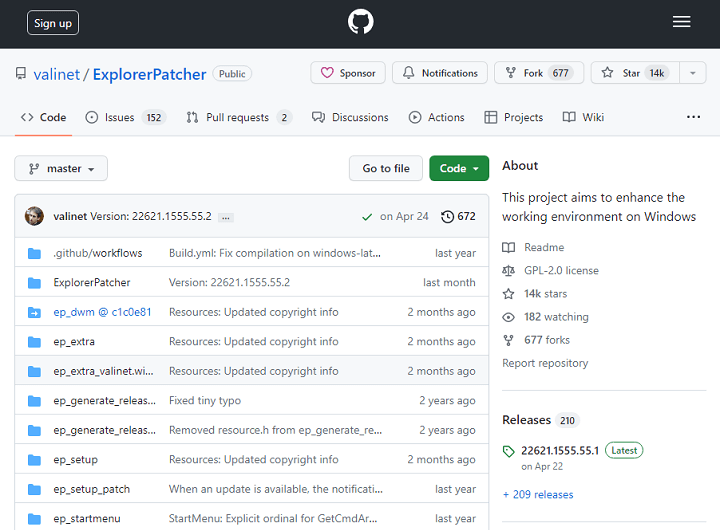Click submodule icon beside ep_dwm

(x=34, y=312)
